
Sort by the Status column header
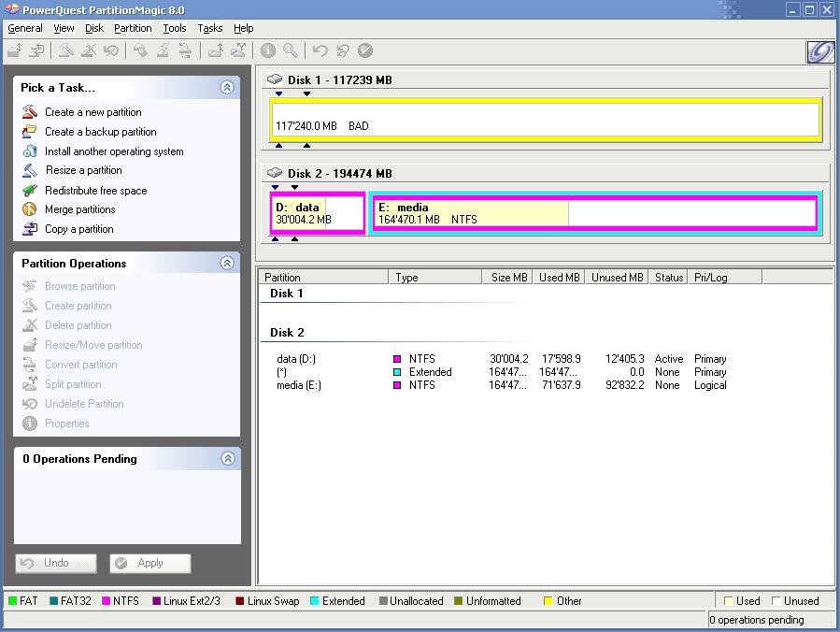668,277
